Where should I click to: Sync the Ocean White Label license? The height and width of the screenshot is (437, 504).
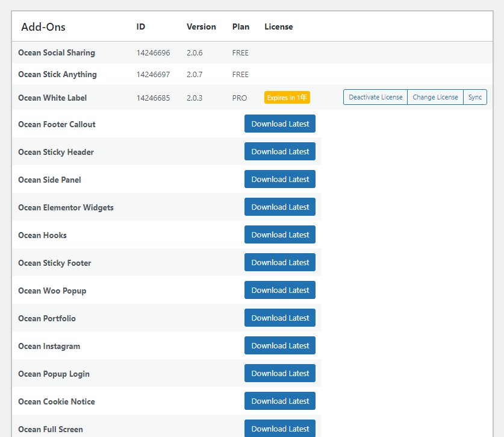[x=475, y=97]
